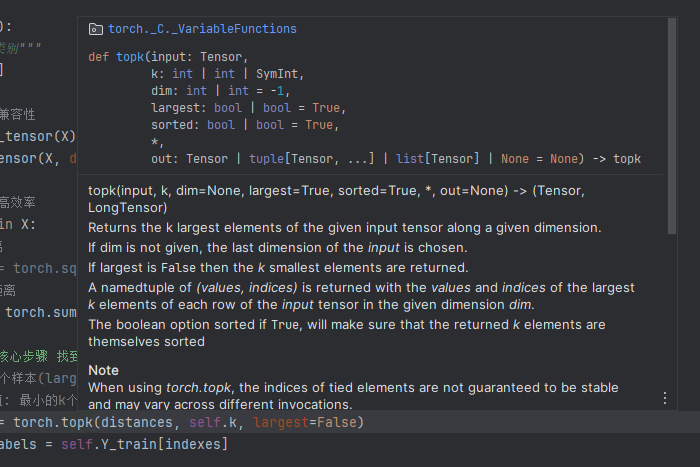
Task: Click first 'bool' type of largest parameter
Action: coord(228,108)
